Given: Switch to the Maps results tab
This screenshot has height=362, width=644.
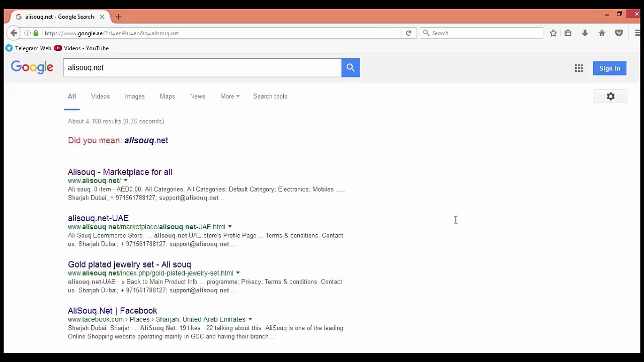Looking at the screenshot, I should tap(168, 97).
